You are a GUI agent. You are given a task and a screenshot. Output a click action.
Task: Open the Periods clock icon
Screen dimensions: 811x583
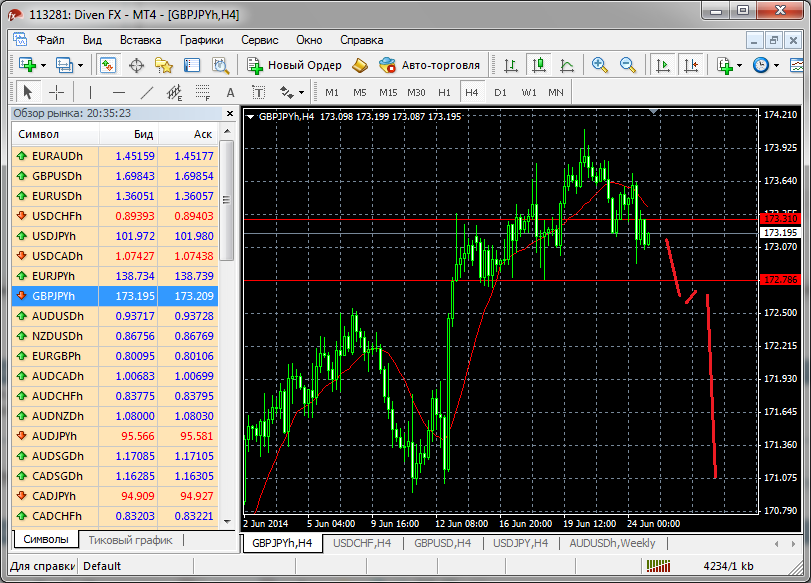(761, 65)
